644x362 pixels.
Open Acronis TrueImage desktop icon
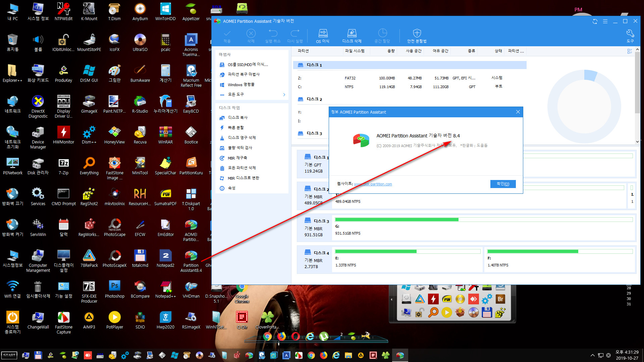pyautogui.click(x=191, y=45)
